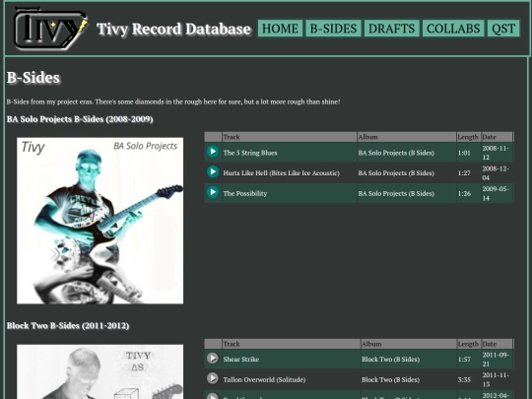Click date 2011-11-13 cell
The height and width of the screenshot is (399, 532).
(496, 379)
